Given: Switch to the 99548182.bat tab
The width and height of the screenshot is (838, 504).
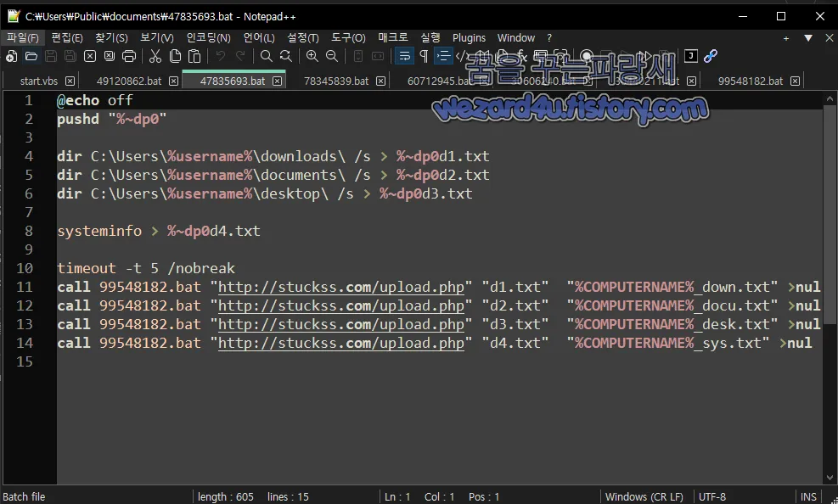Looking at the screenshot, I should click(x=751, y=81).
